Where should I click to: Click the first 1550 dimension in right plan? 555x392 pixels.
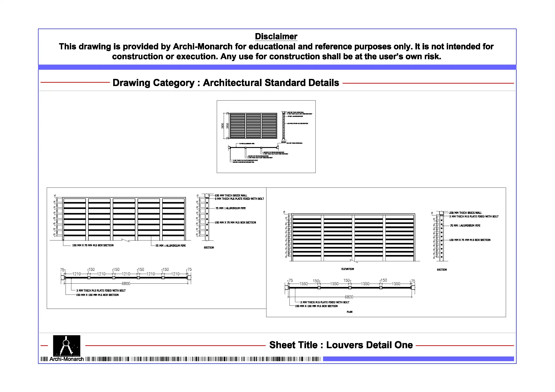304,284
